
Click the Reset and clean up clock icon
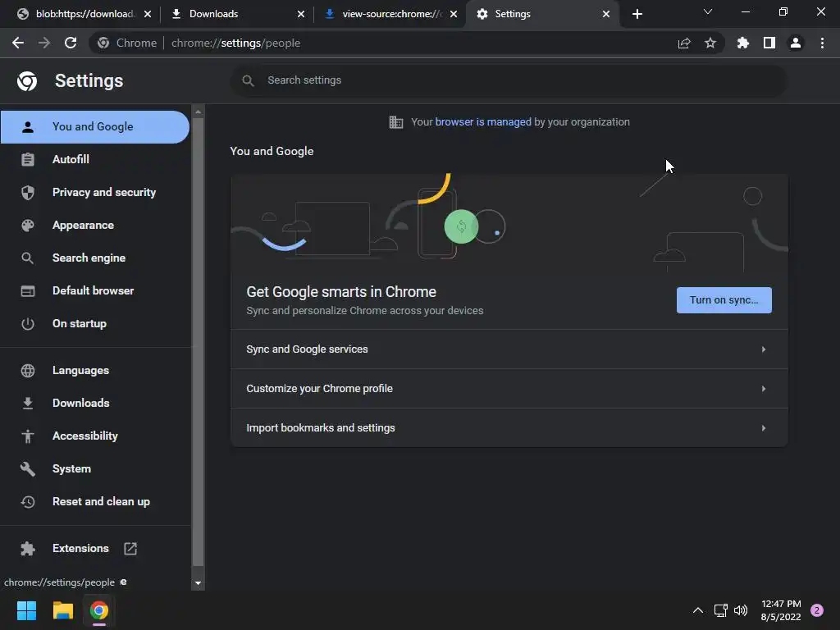coord(28,502)
